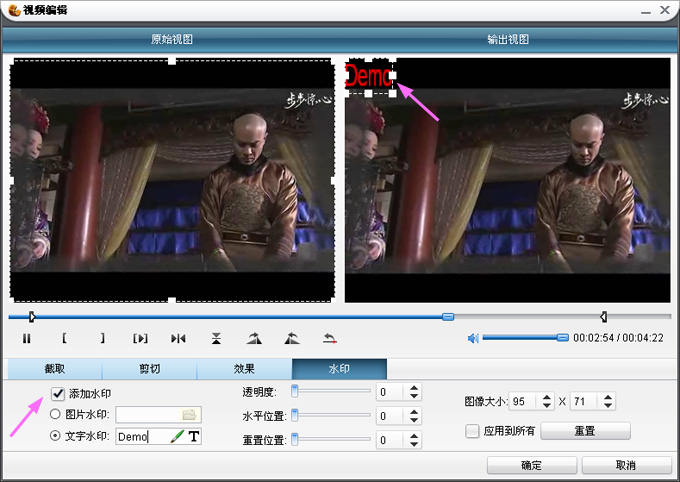Click the image width field showing 95
This screenshot has height=482, width=680.
tap(525, 401)
